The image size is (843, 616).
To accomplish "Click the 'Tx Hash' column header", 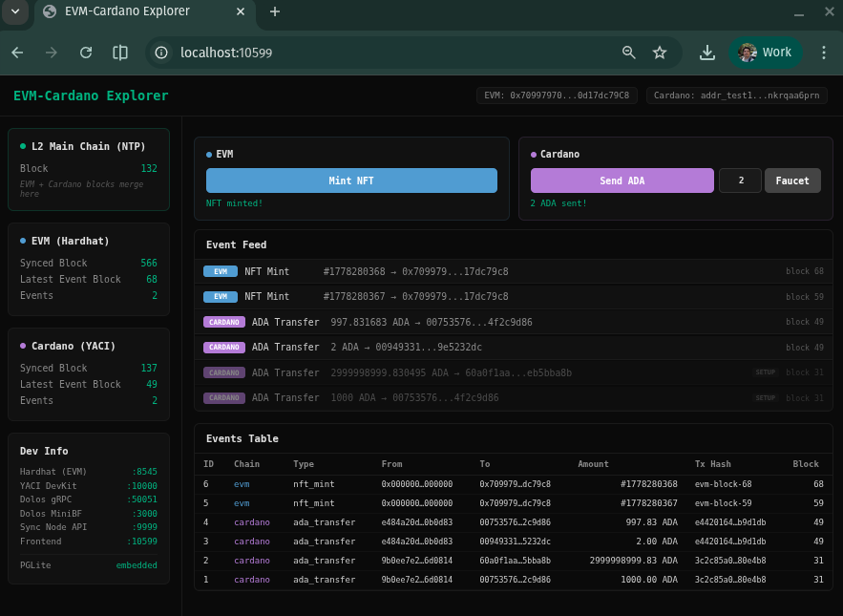I will click(x=713, y=464).
